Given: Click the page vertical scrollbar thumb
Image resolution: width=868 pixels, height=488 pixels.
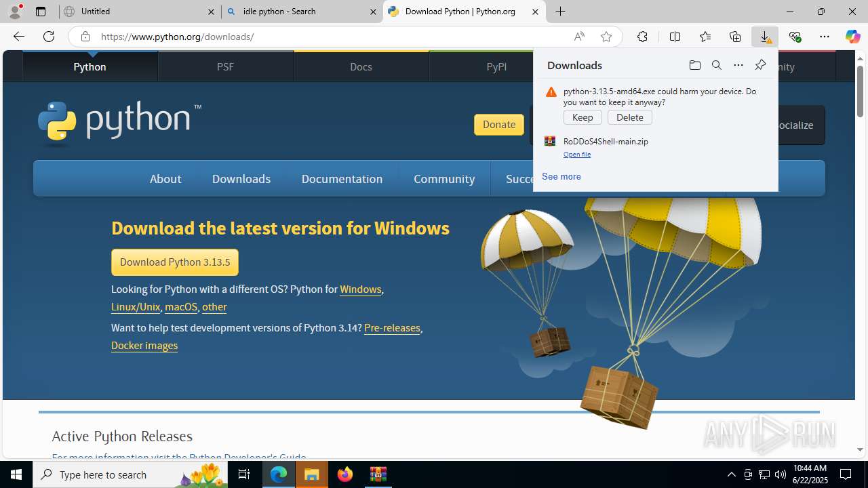Looking at the screenshot, I should pos(860,91).
